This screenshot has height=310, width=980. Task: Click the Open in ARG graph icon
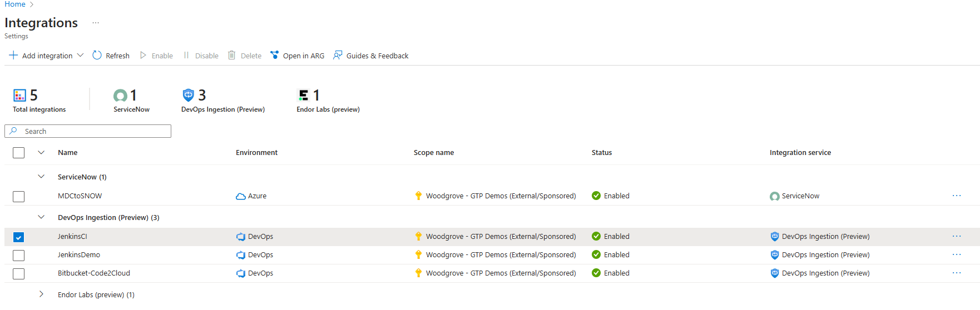tap(274, 55)
